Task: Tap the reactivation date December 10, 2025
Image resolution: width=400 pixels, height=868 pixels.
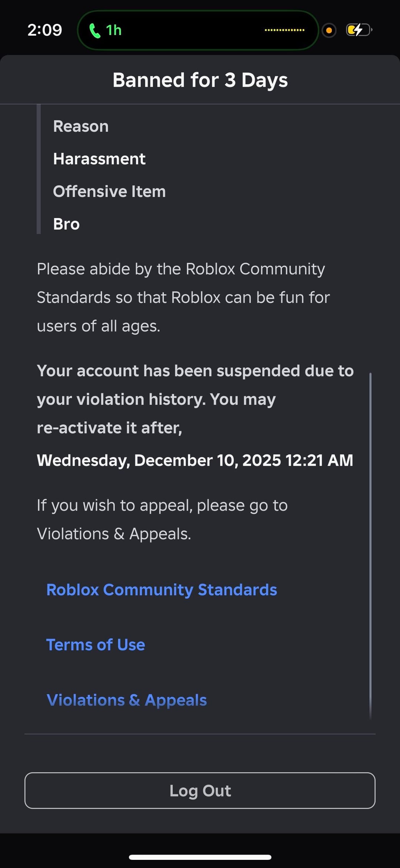Action: pos(195,461)
